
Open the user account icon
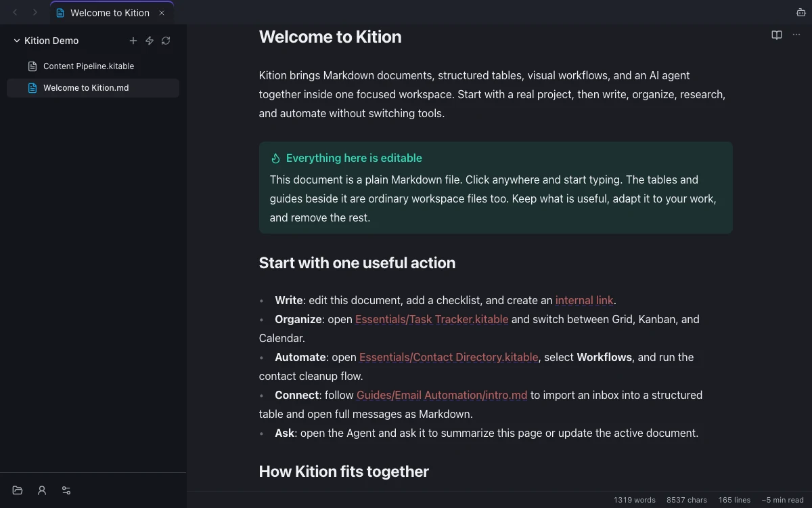pos(42,490)
